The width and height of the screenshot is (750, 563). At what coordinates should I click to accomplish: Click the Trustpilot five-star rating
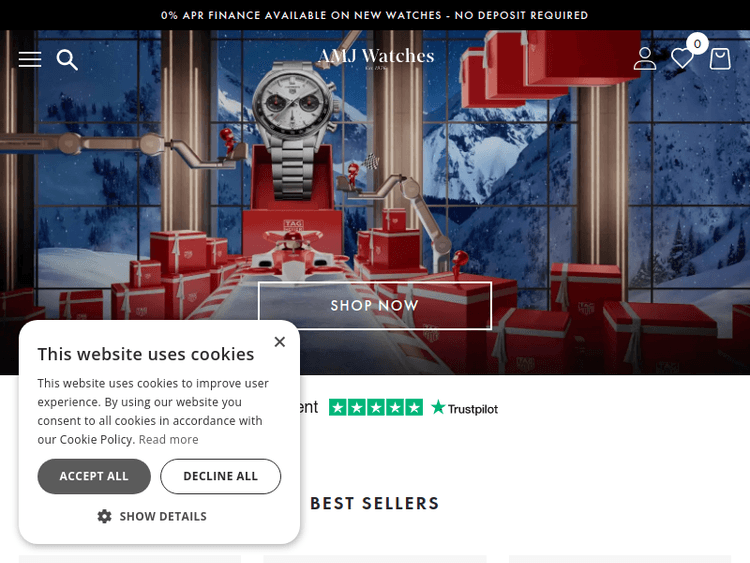pyautogui.click(x=376, y=408)
